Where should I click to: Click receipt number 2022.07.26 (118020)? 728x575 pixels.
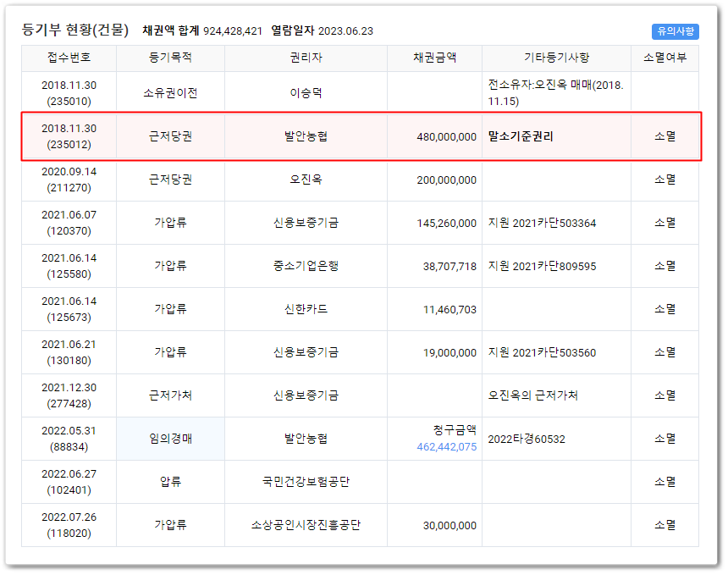pos(69,525)
